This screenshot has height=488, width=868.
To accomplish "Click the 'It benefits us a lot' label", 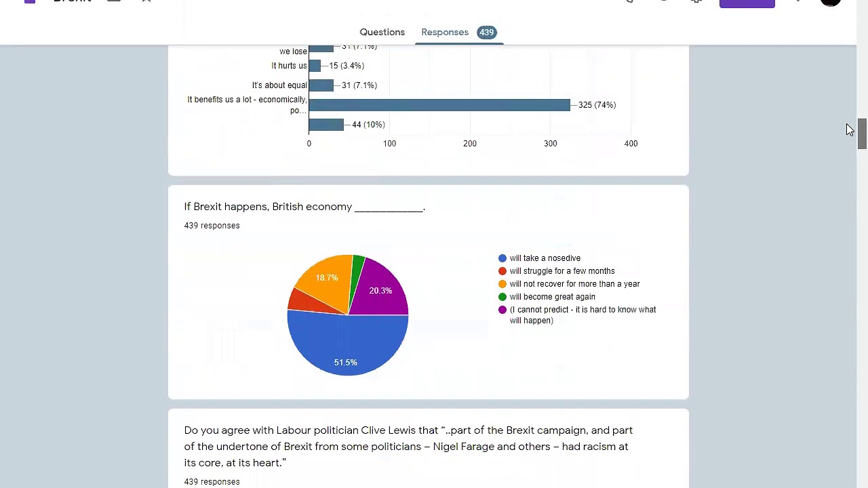I will pyautogui.click(x=248, y=105).
